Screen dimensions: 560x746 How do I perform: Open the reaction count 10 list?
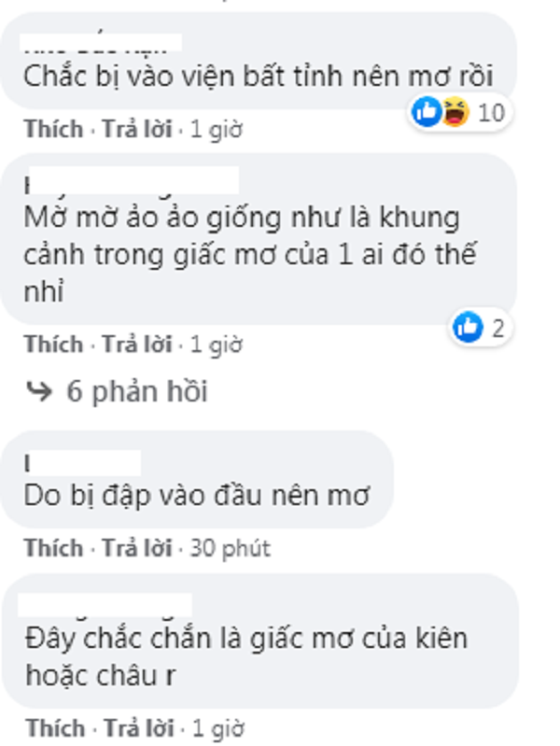[x=491, y=113]
